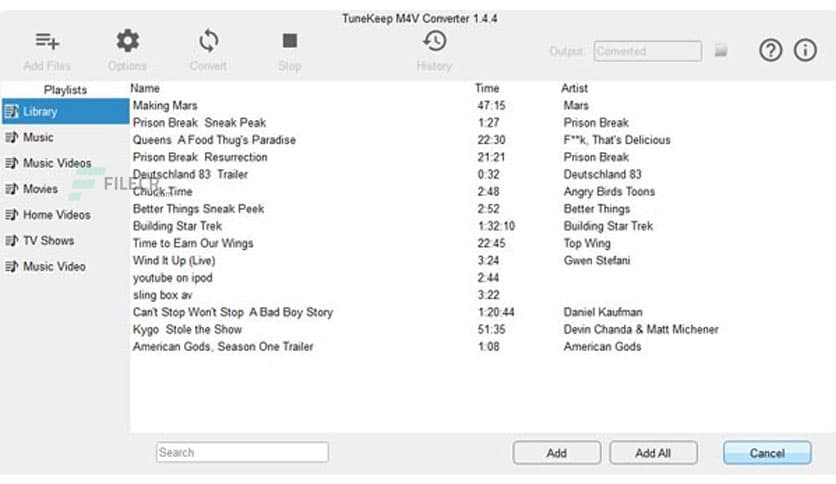Select 'Kygo Stole the Show' entry
Image resolution: width=836 pixels, height=484 pixels.
pos(187,329)
